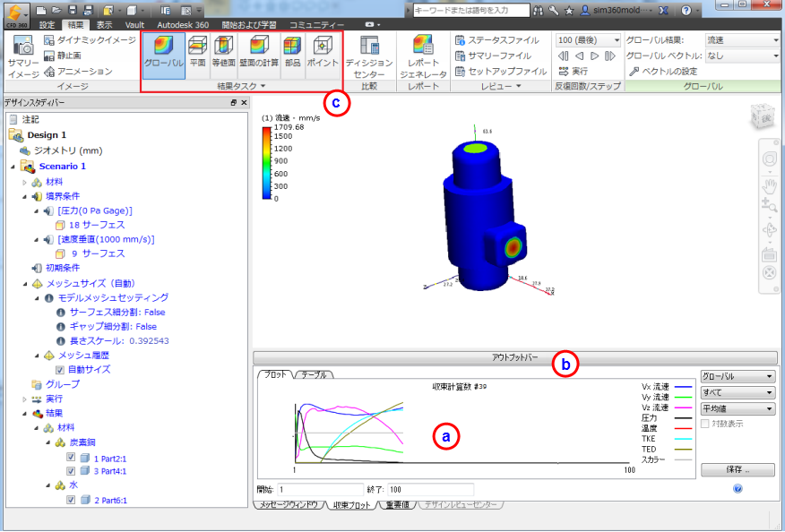
Task: Open the レポートジェネレータ
Action: (x=423, y=56)
